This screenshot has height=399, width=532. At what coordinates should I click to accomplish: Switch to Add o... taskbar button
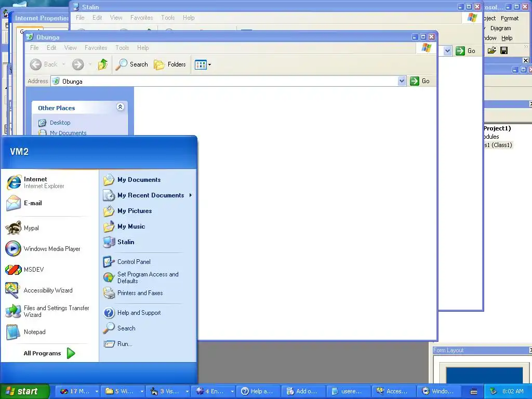pyautogui.click(x=303, y=391)
